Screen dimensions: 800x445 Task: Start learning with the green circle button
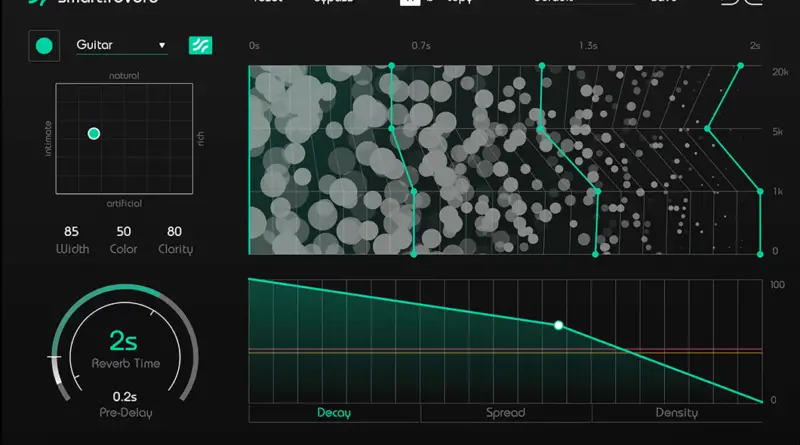pyautogui.click(x=44, y=46)
